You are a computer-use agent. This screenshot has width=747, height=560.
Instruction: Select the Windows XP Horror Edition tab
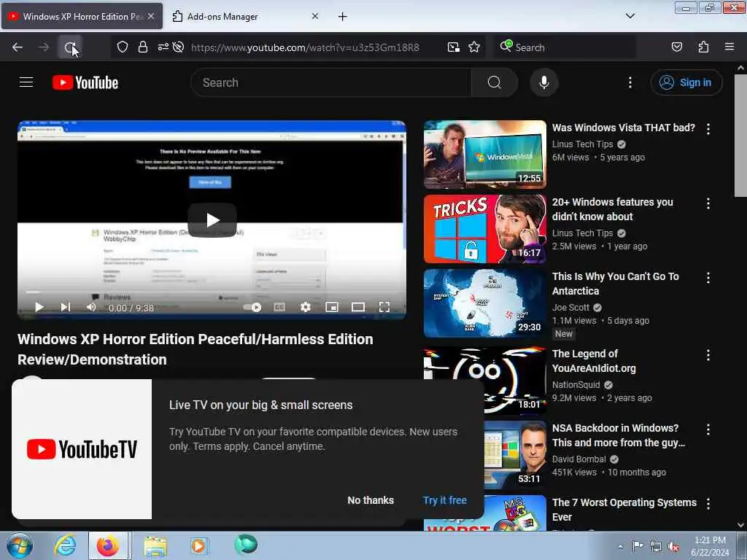point(82,17)
